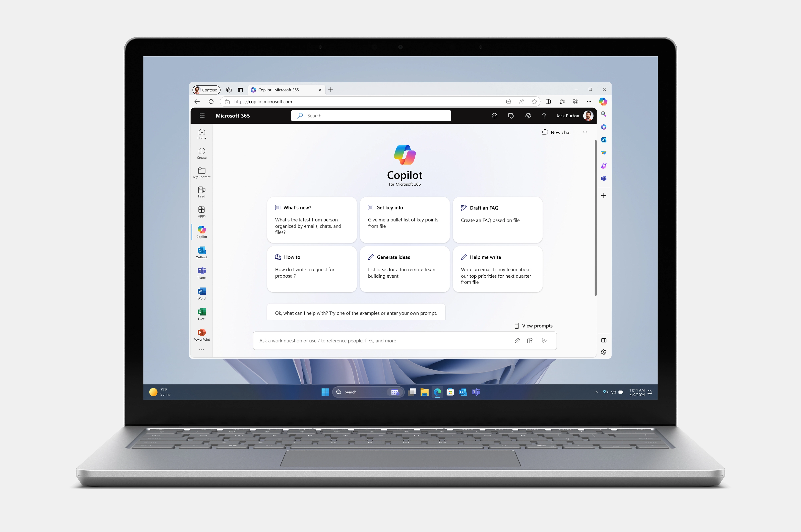The height and width of the screenshot is (532, 801).
Task: Click 'View prompts' link
Action: pyautogui.click(x=533, y=325)
